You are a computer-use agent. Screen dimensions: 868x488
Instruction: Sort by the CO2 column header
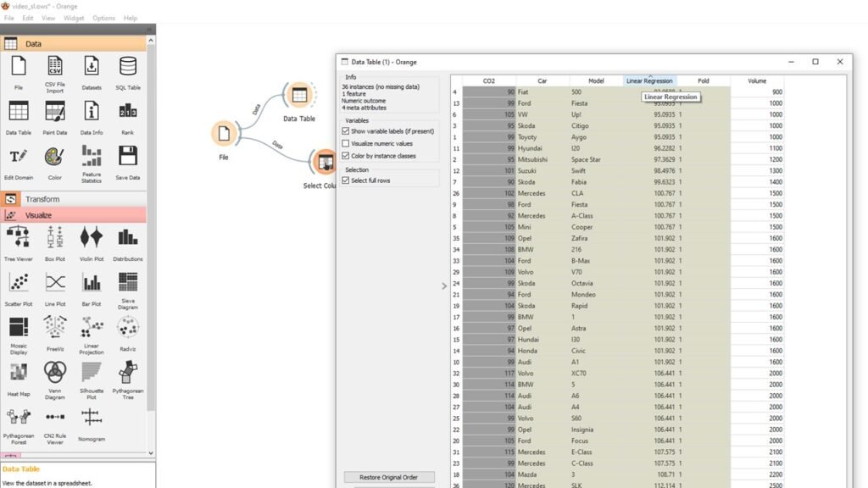pos(489,80)
